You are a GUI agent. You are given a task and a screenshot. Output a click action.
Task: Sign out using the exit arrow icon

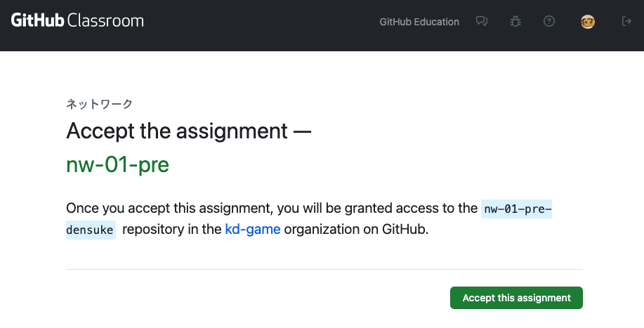click(x=626, y=21)
